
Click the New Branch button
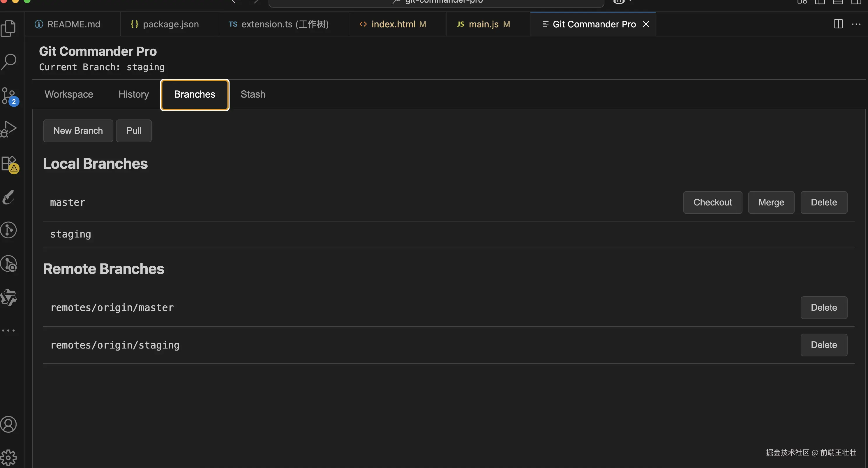pyautogui.click(x=78, y=131)
